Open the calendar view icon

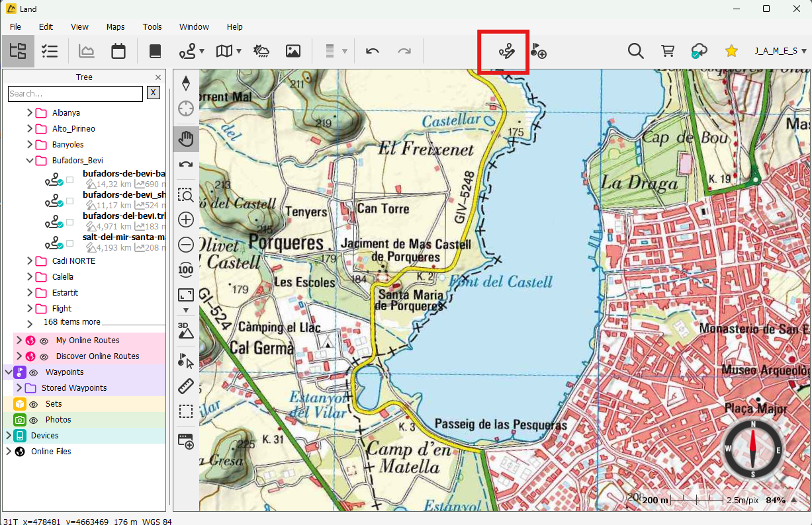[118, 51]
